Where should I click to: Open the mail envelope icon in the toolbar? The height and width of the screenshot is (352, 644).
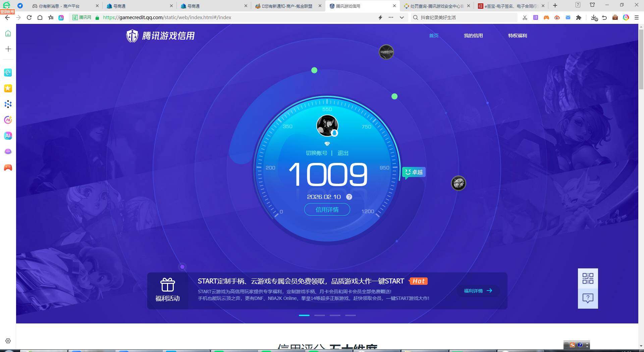(568, 17)
